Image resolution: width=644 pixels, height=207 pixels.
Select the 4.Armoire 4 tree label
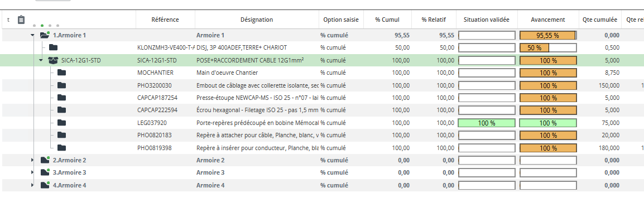(x=69, y=185)
